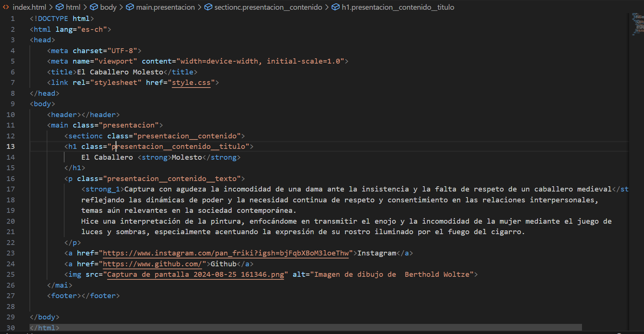
Task: Click symbol icon before html breadcrumb
Action: pos(59,7)
